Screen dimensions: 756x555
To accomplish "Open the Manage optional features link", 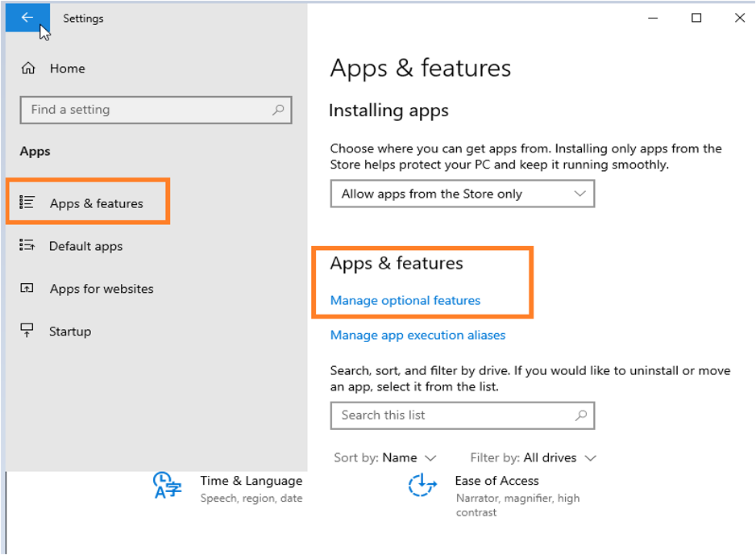I will [x=405, y=300].
